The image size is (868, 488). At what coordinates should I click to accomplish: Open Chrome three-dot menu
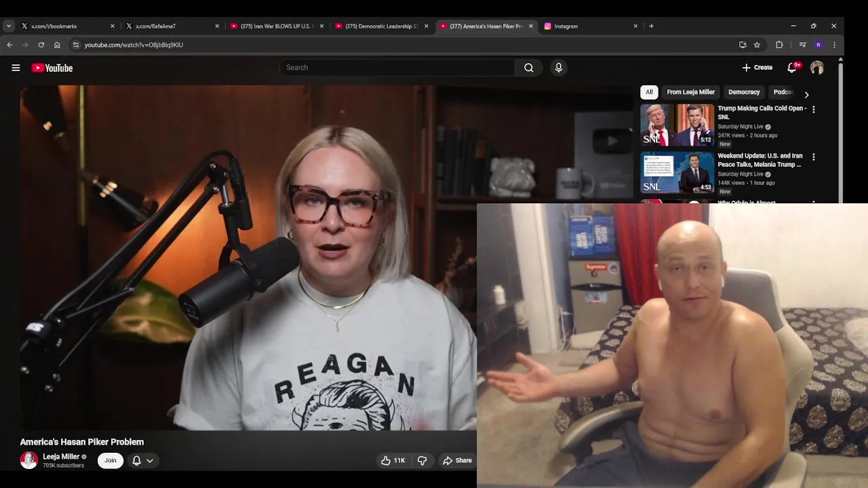834,45
